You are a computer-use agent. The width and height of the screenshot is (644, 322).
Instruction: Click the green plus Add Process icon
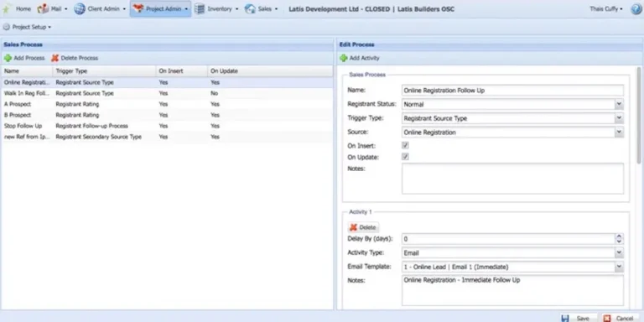click(8, 59)
